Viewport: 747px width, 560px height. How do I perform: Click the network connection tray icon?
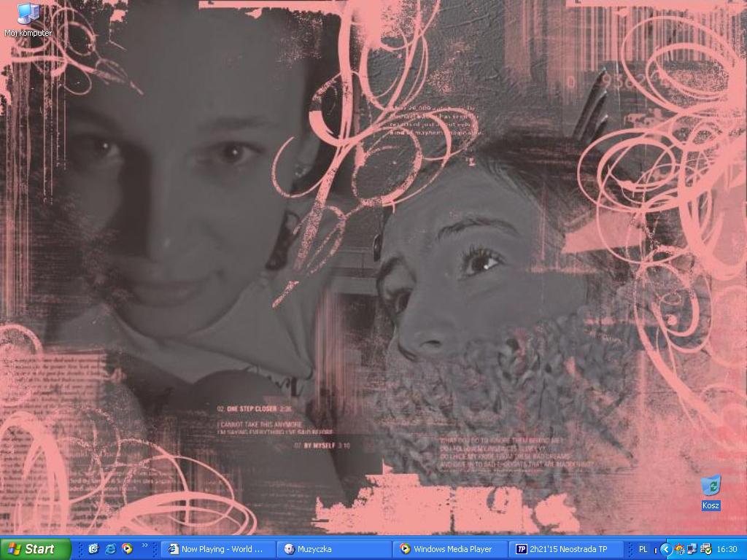click(692, 549)
